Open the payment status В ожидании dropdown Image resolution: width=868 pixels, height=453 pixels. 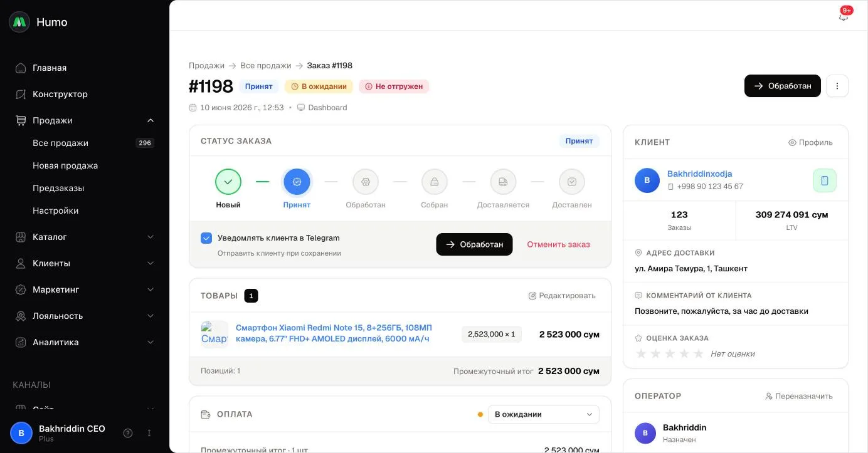click(543, 414)
